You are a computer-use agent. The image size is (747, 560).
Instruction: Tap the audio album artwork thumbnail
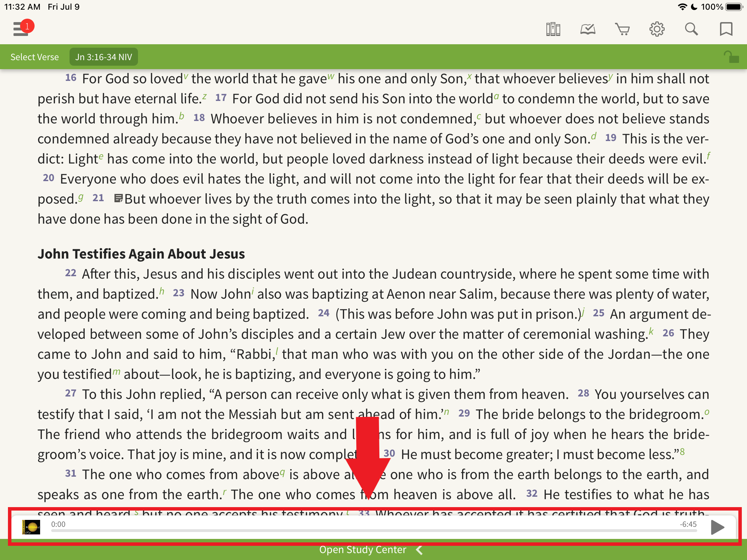31,527
